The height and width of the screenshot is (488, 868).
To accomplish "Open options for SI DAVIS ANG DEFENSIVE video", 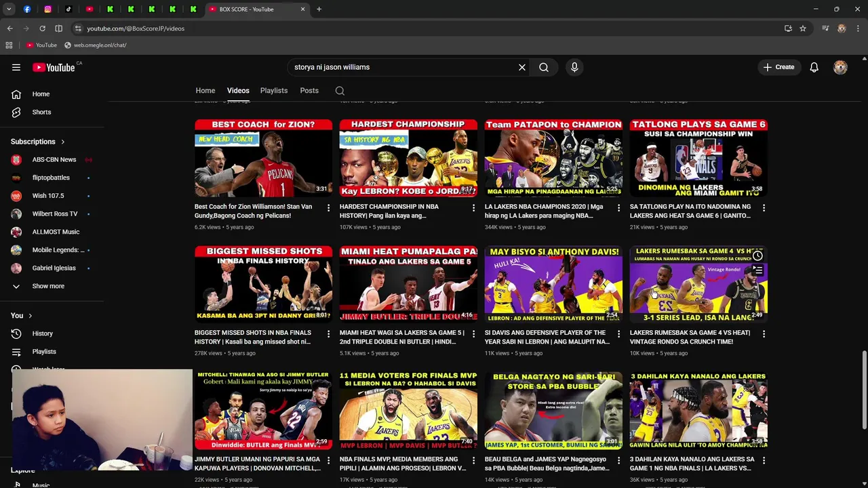I will pyautogui.click(x=618, y=333).
